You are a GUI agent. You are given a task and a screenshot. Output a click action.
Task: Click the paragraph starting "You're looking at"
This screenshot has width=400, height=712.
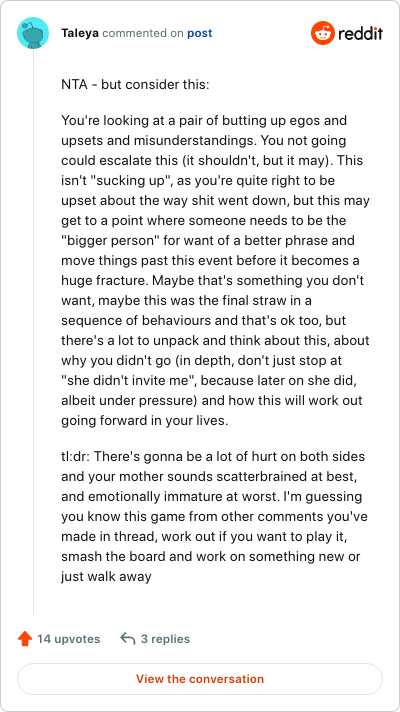[216, 271]
